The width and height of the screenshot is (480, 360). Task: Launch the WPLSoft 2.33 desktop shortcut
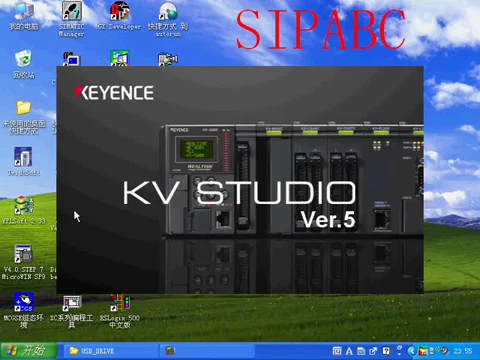coord(23,210)
